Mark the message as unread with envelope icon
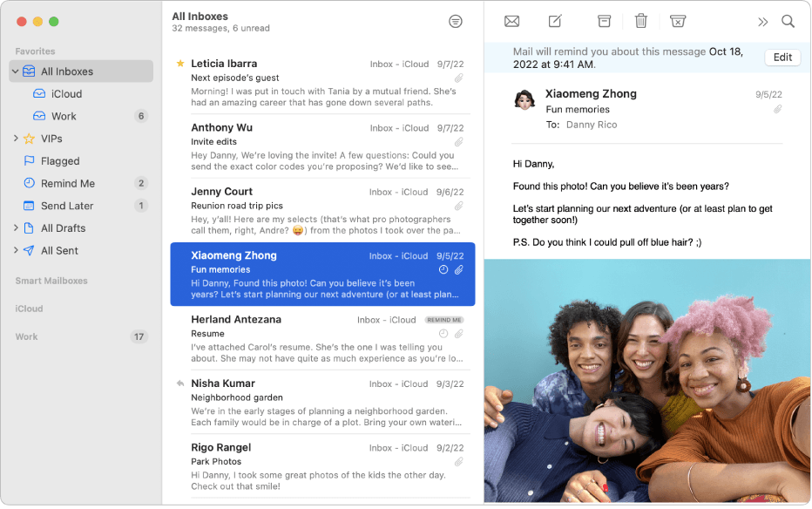 (x=511, y=21)
